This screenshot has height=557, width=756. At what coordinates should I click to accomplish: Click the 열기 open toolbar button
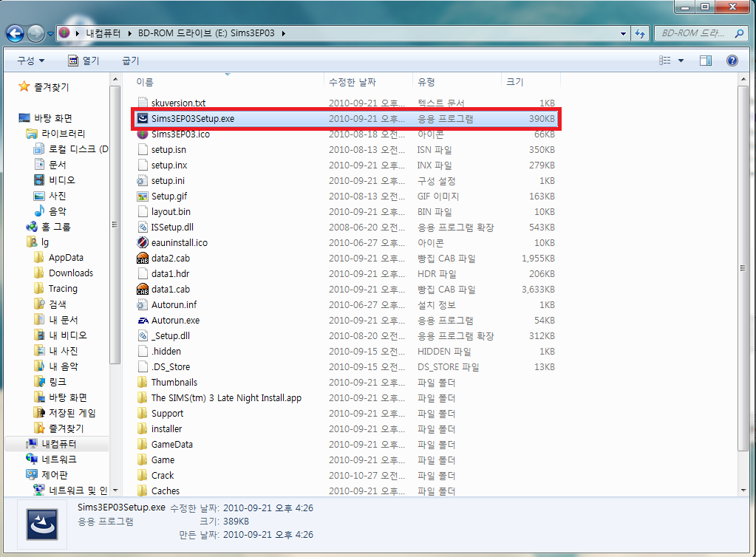tap(84, 61)
